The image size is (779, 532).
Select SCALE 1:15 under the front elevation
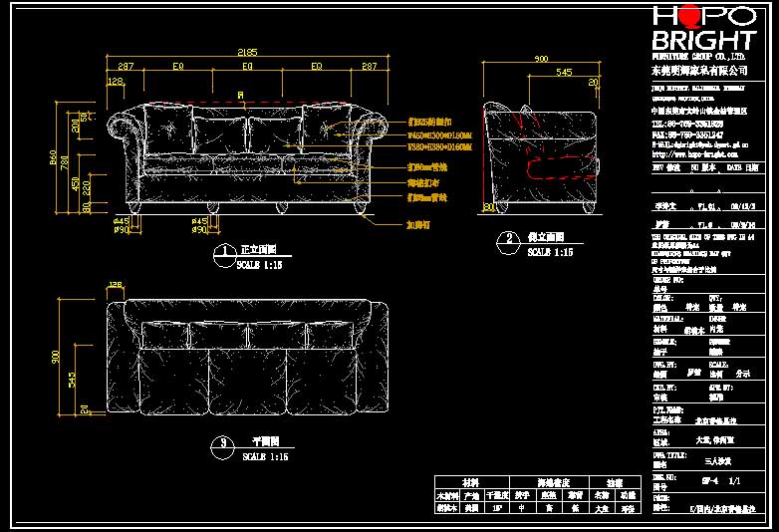coord(259,265)
